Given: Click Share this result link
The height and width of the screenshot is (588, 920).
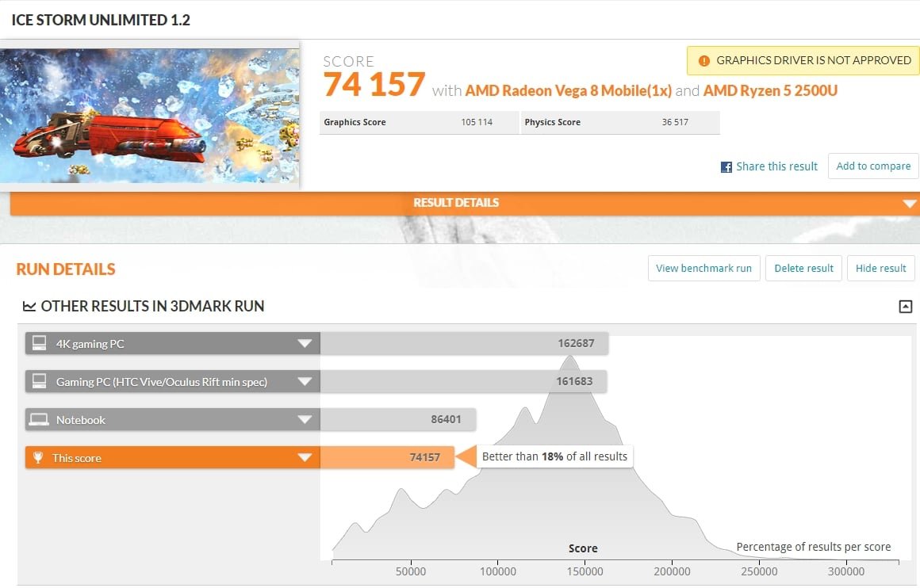Looking at the screenshot, I should point(776,166).
